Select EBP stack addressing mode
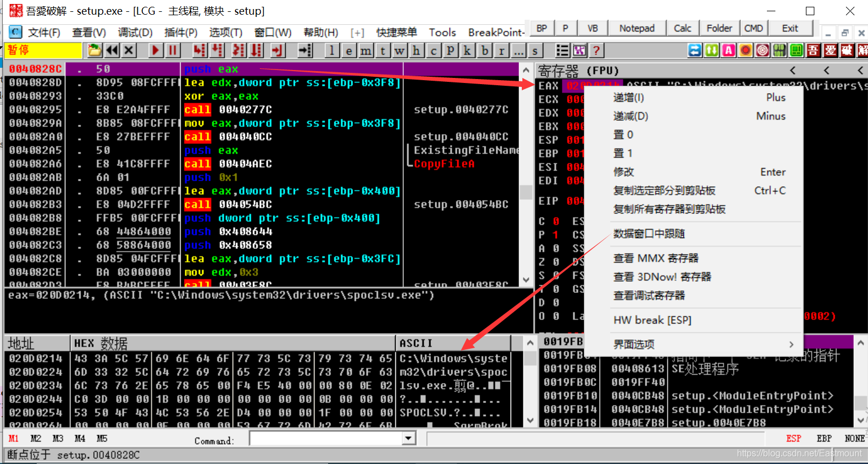 (x=824, y=439)
